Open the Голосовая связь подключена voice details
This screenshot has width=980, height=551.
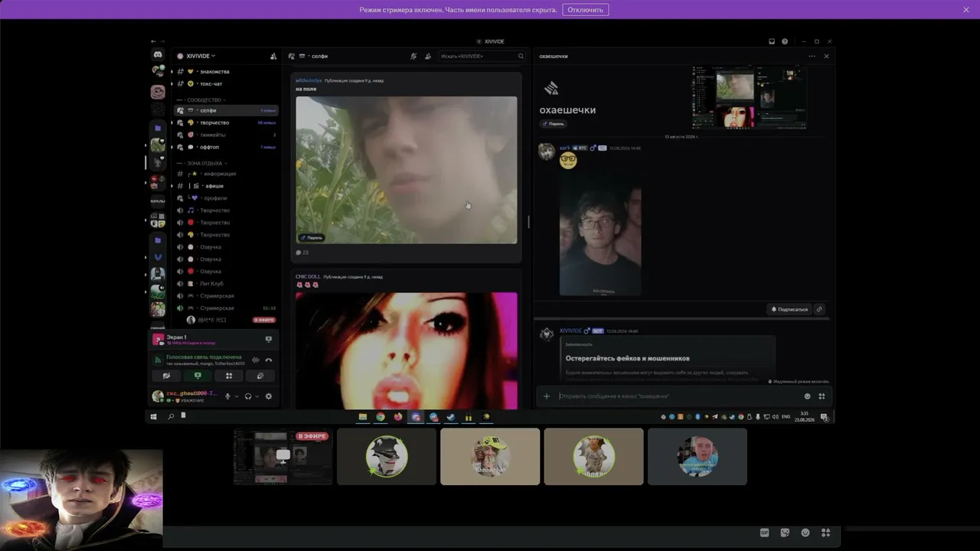click(204, 357)
